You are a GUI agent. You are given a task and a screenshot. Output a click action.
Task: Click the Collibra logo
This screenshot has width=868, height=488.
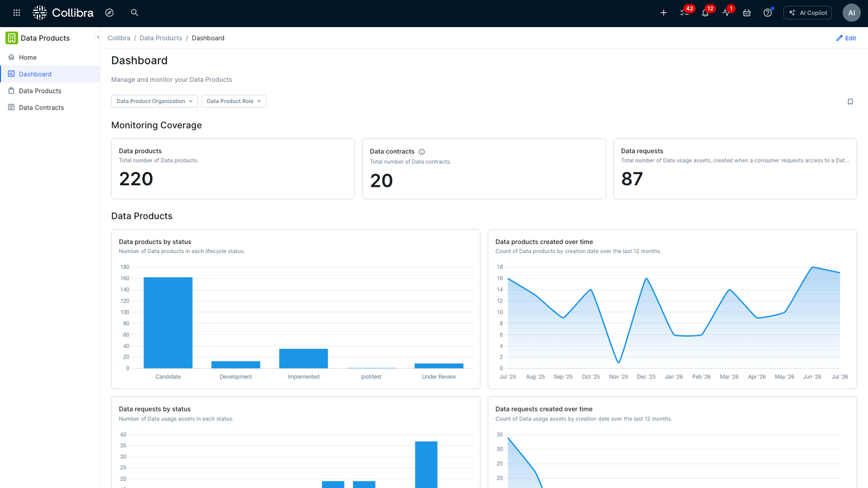click(63, 13)
